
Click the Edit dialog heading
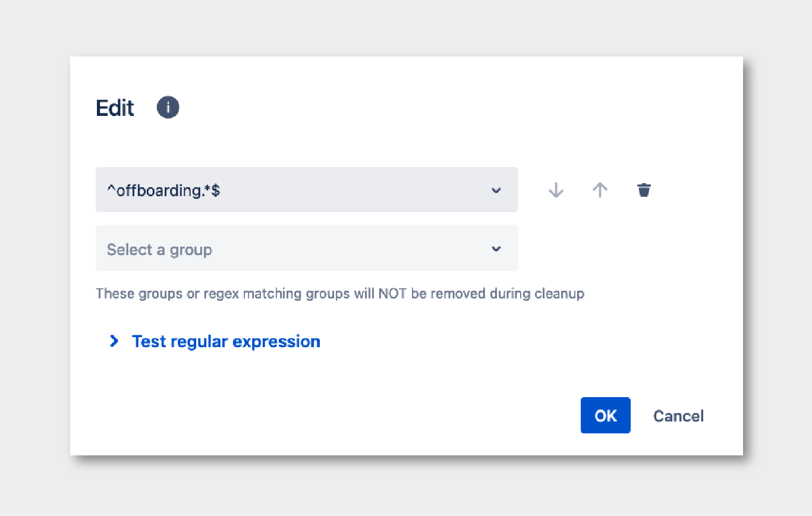[115, 108]
